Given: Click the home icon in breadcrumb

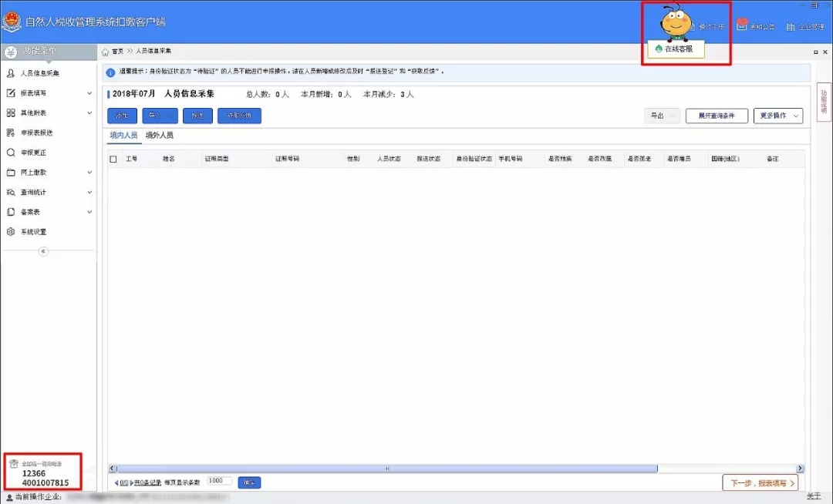Looking at the screenshot, I should [x=106, y=52].
